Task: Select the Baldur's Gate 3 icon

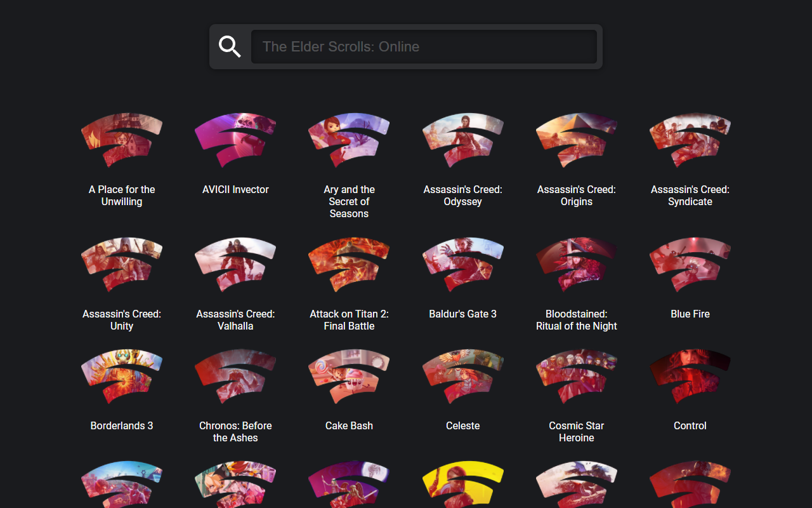Action: tap(463, 265)
